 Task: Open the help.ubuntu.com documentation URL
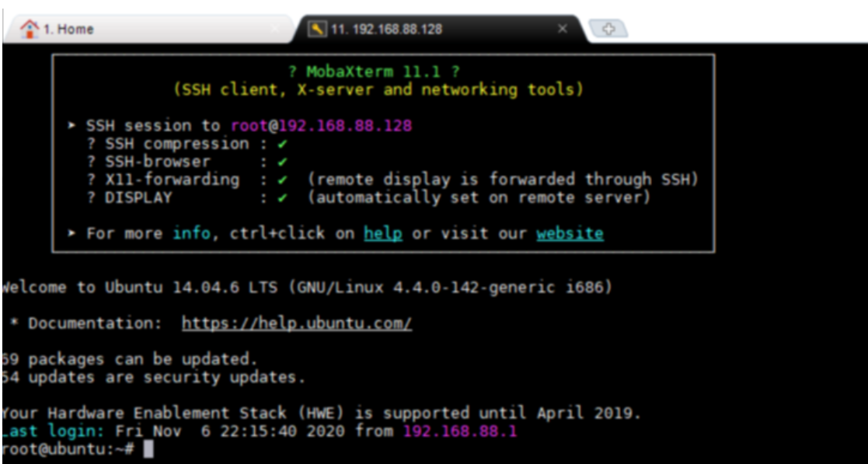pos(296,323)
